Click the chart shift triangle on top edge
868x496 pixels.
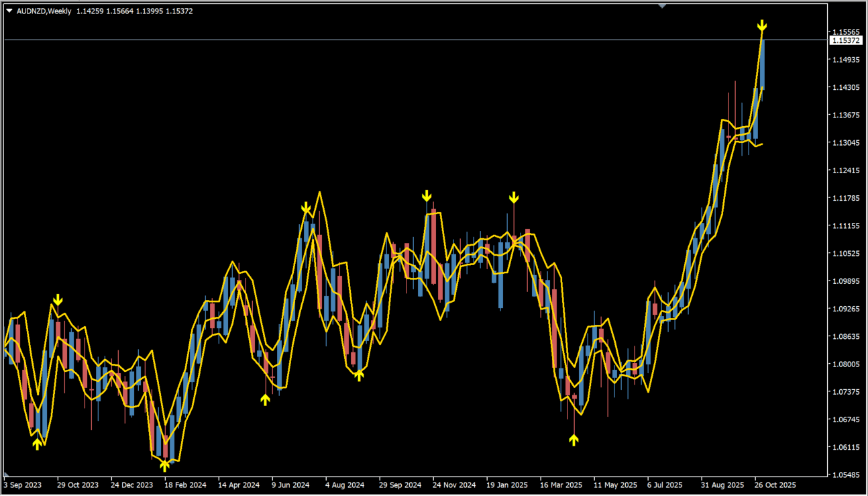click(x=663, y=6)
